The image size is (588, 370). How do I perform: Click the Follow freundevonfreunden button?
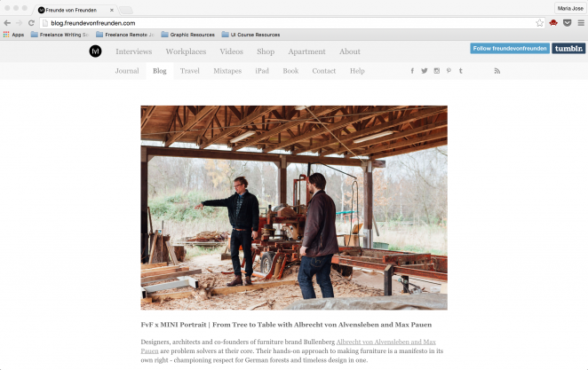[509, 49]
